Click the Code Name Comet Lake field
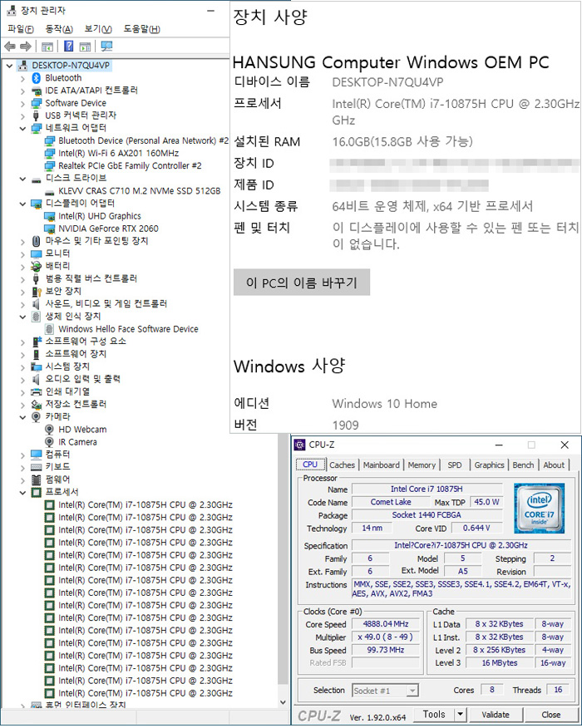The width and height of the screenshot is (582, 728). (391, 502)
